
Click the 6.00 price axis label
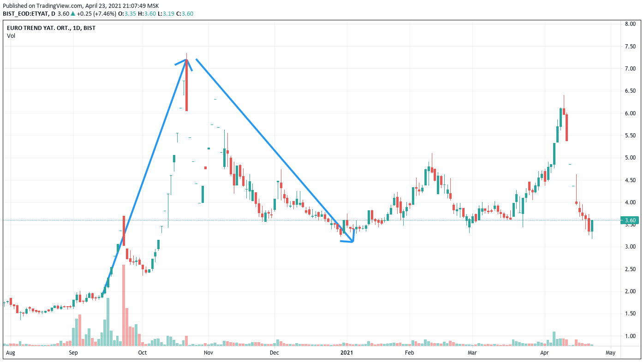630,113
